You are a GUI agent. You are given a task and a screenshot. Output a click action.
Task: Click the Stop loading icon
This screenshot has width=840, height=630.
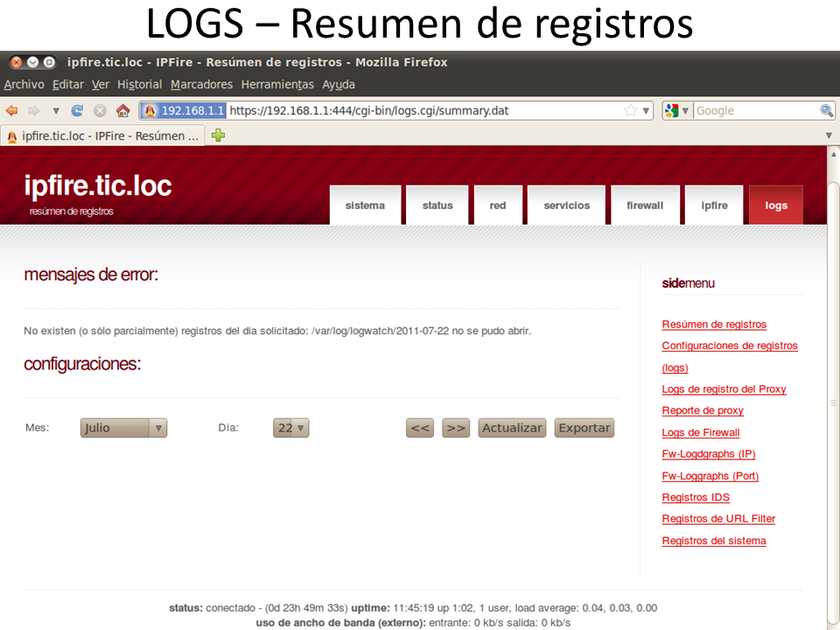[100, 111]
